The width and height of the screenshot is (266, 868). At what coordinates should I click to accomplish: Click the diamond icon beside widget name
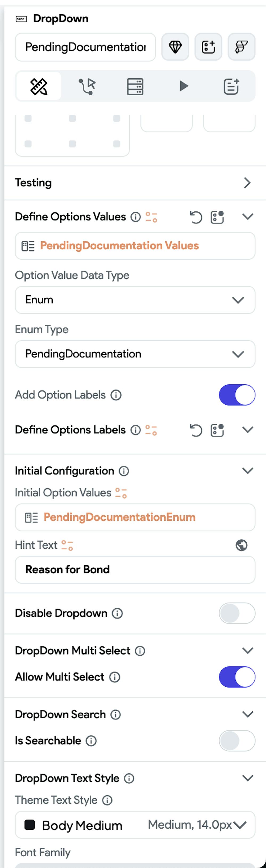click(x=175, y=47)
